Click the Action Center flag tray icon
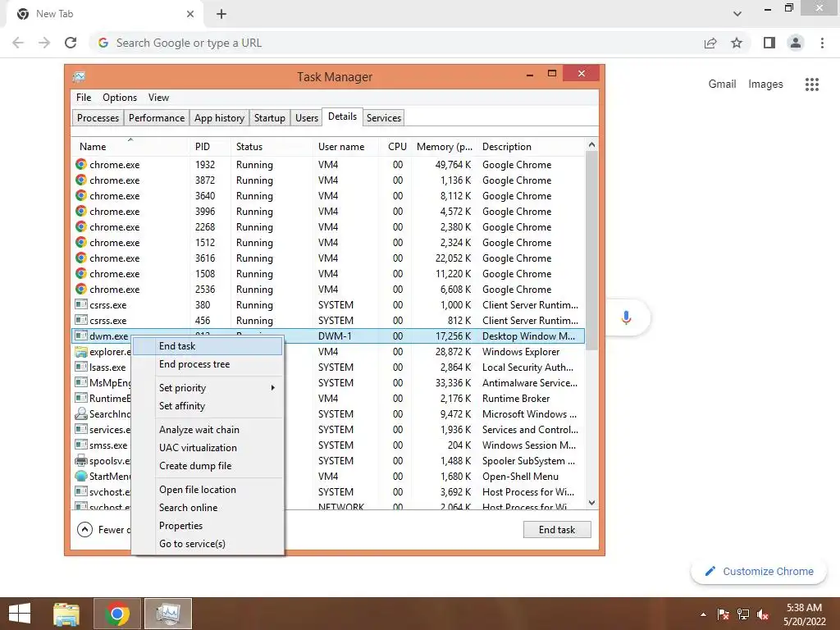 pyautogui.click(x=724, y=614)
